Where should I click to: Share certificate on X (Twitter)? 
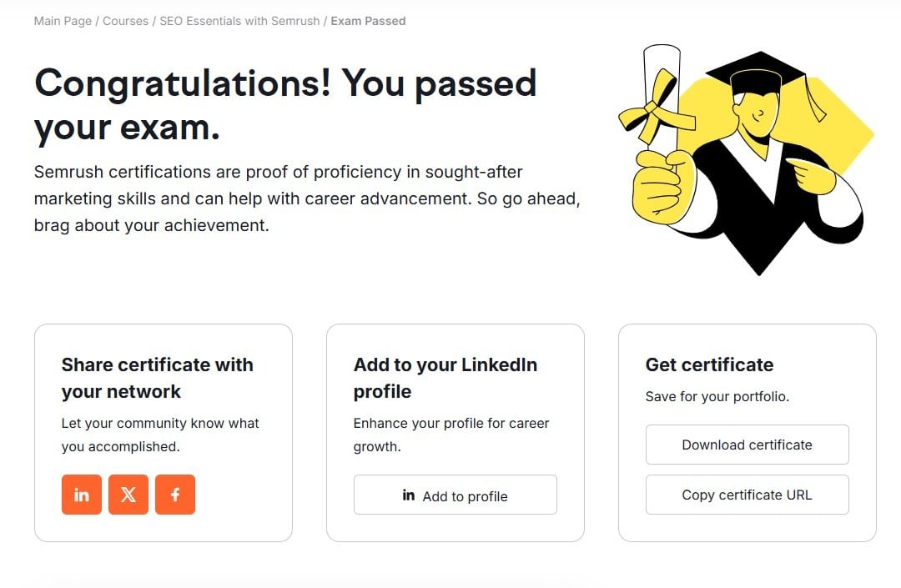128,495
